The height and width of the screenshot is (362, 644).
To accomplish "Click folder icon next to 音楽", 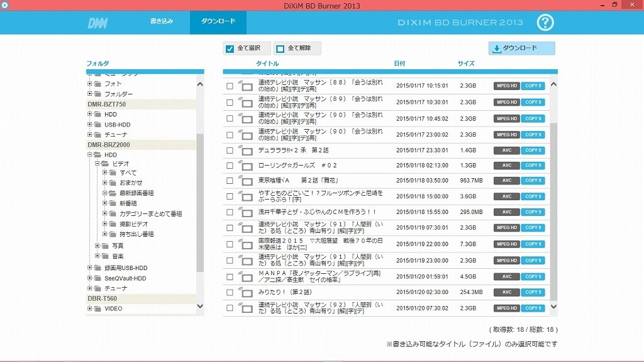I will coord(105,256).
